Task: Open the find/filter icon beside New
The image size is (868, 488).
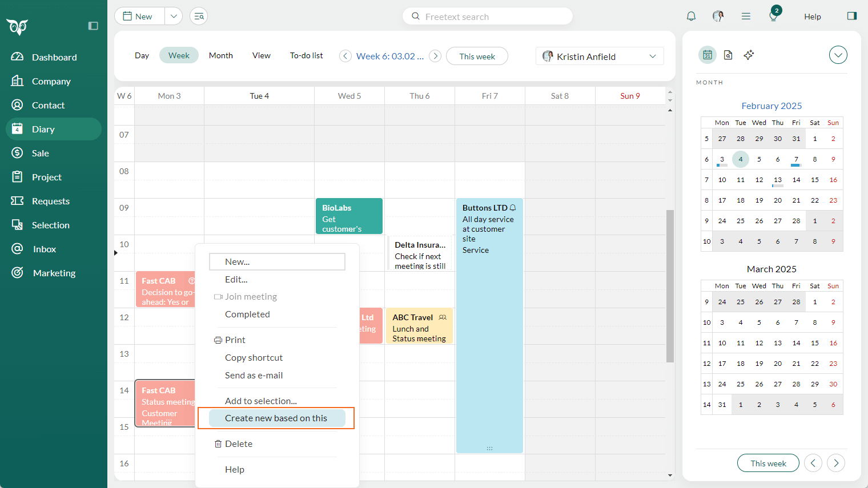Action: click(x=199, y=16)
